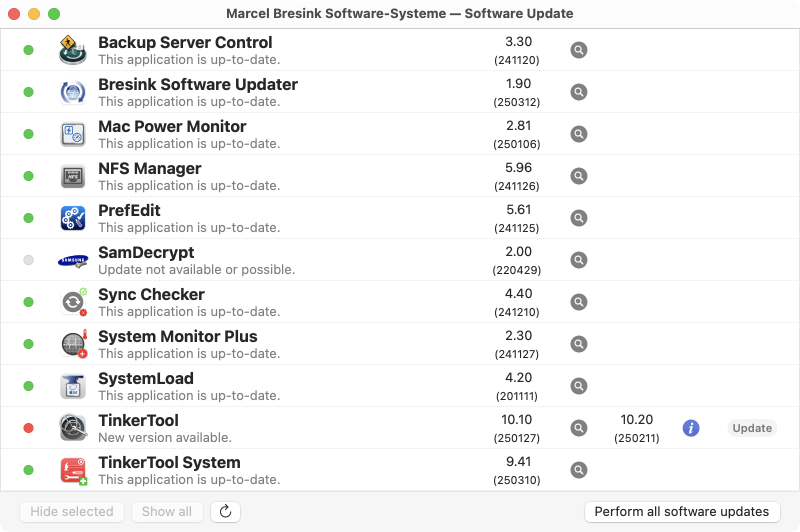Select the Sync Checker row title
Viewport: 800px width, 532px height.
151,294
